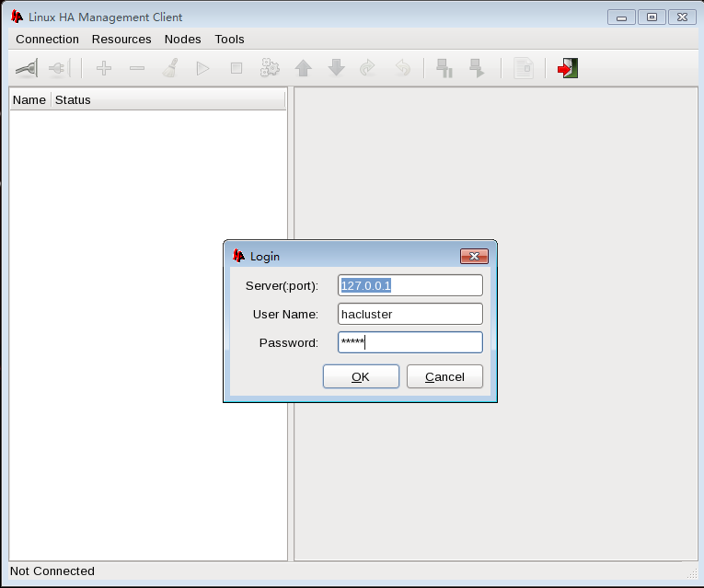Click the Cleanup resource broom icon
This screenshot has height=588, width=704.
[170, 68]
